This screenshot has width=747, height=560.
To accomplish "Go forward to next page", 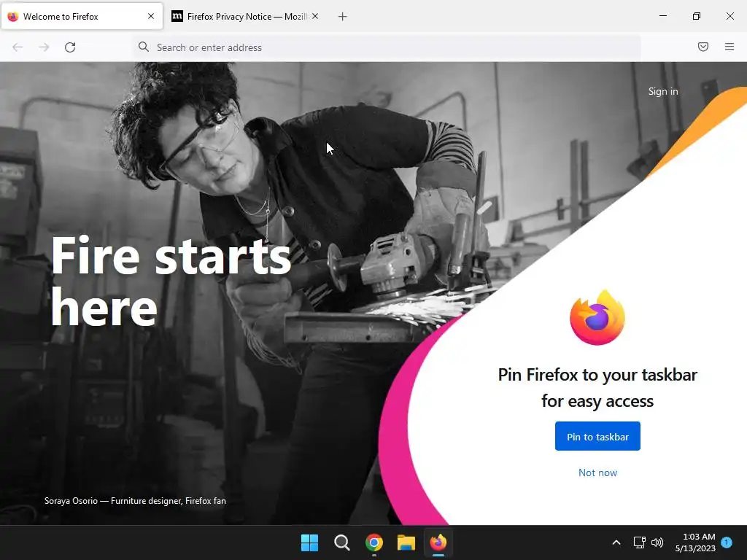I will [x=44, y=47].
